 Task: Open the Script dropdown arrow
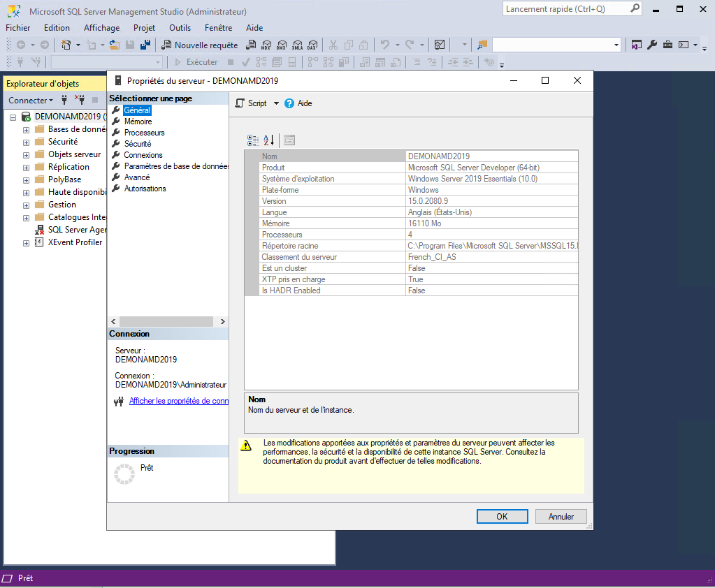point(276,103)
